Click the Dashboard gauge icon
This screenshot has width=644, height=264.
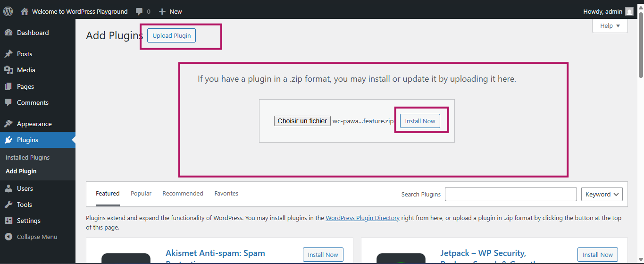click(x=8, y=33)
